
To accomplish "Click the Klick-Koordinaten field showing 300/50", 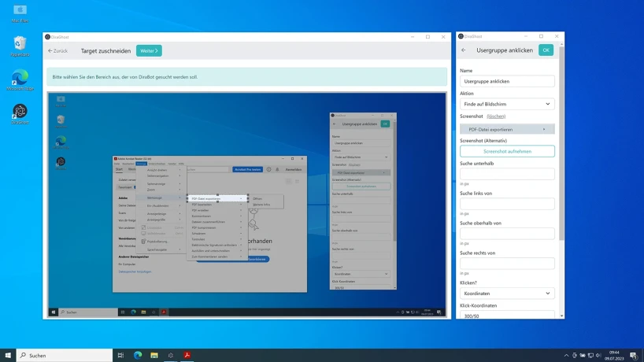I will pos(507,315).
